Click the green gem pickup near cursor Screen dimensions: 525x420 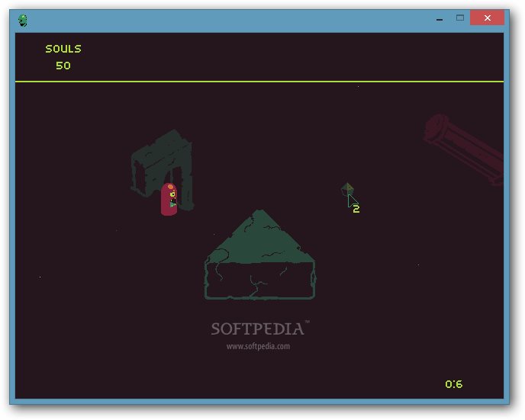[x=347, y=190]
